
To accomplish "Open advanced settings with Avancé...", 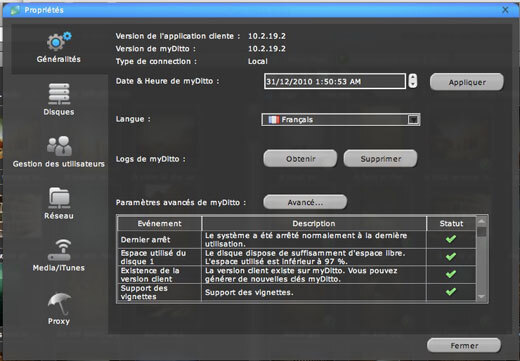I will coord(305,202).
